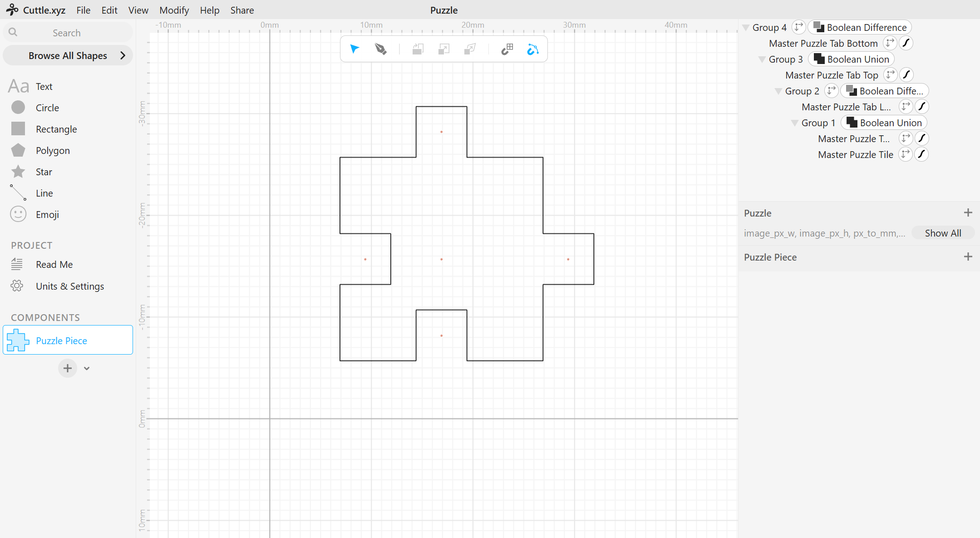
Task: Click the image_px_w parameter list text
Action: (x=824, y=233)
